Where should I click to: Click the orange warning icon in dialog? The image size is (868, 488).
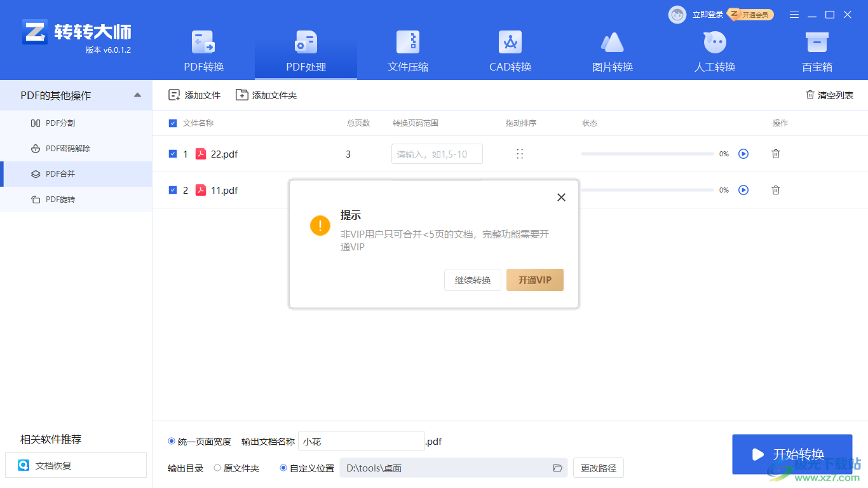[x=320, y=225]
